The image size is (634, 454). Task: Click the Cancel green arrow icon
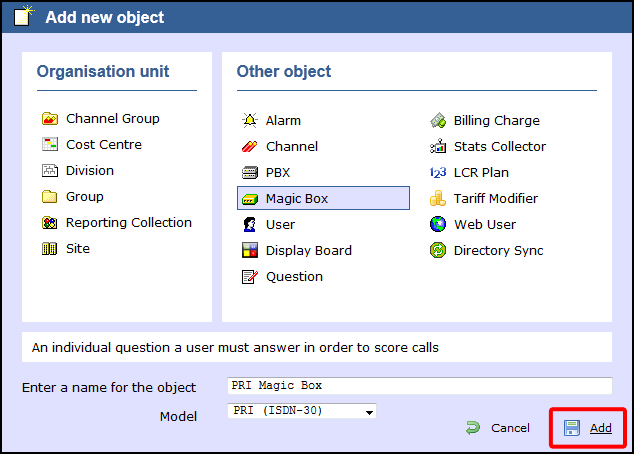tap(473, 428)
